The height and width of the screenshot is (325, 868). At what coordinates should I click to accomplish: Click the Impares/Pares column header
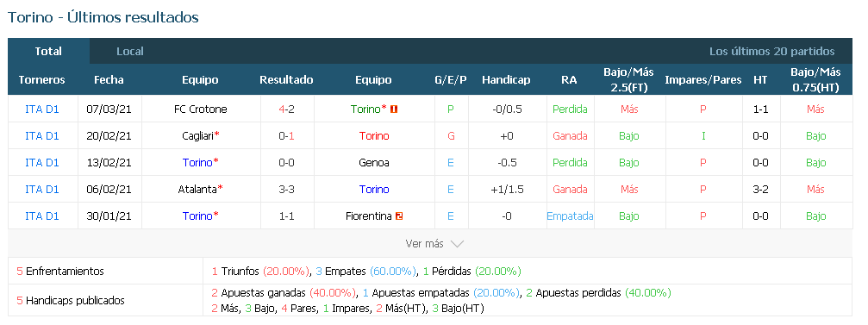point(703,79)
